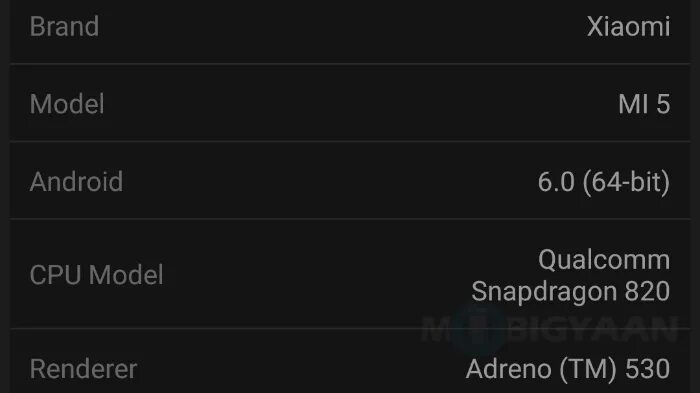Tap the Adreno (TM) 530 value
Viewport: 700px width, 393px height.
(x=568, y=369)
